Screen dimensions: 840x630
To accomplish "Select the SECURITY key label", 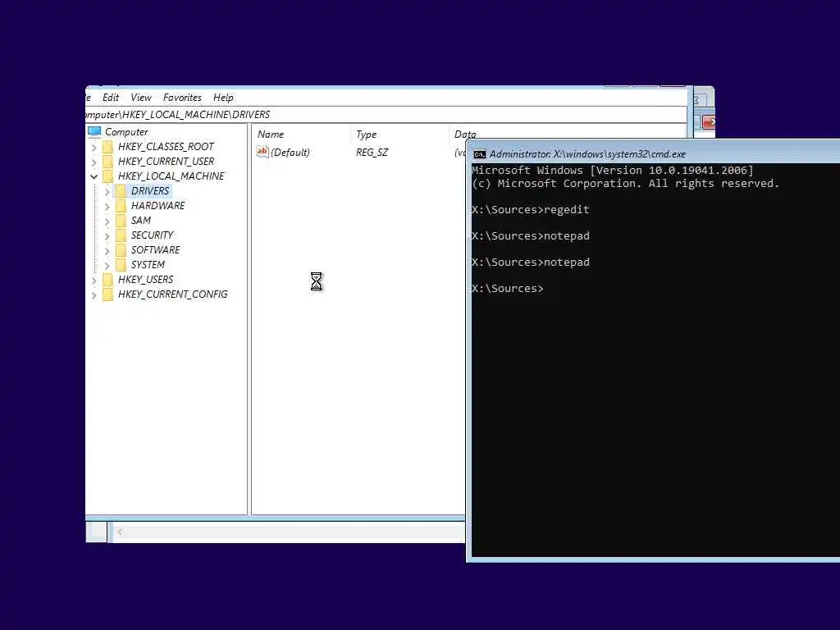I will pos(152,235).
